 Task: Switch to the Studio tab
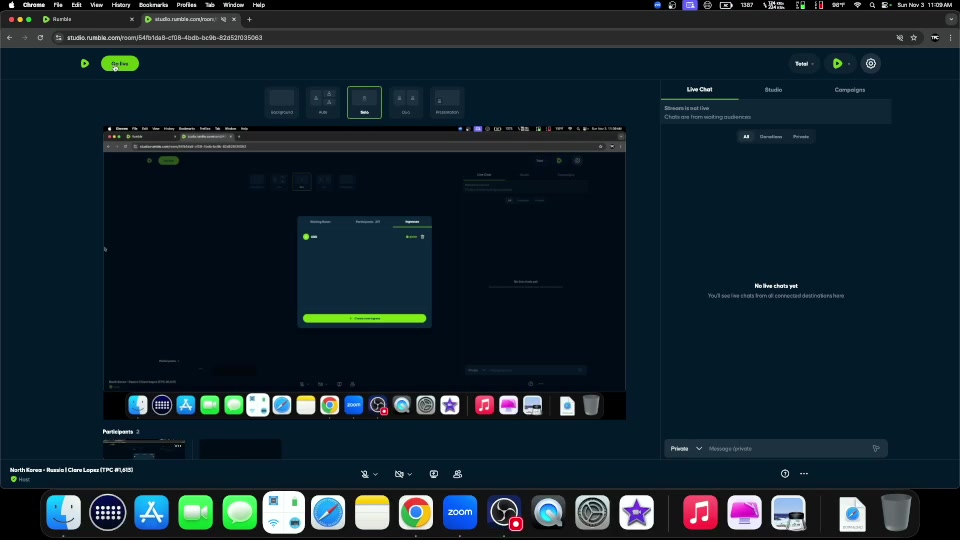(773, 90)
